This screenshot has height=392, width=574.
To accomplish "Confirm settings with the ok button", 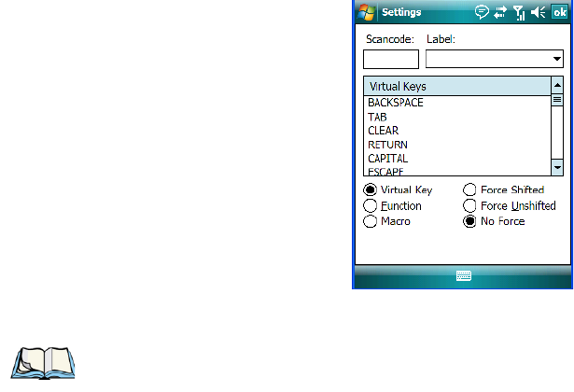I will (x=560, y=12).
